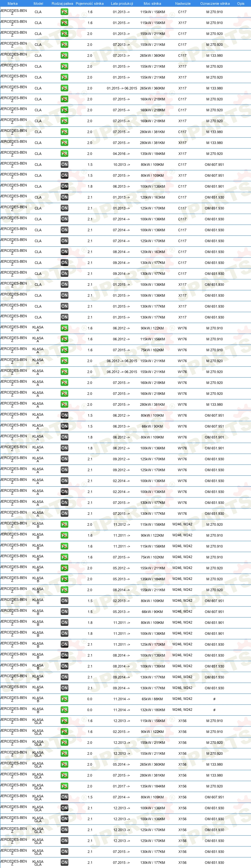Click PB icon for CLA 07.2015 280kW C117
The image size is (251, 868).
pos(65,132)
